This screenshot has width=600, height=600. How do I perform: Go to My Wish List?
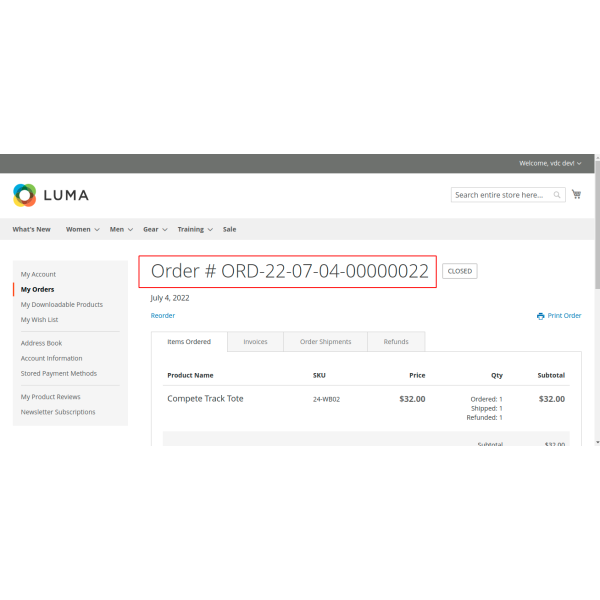(39, 320)
